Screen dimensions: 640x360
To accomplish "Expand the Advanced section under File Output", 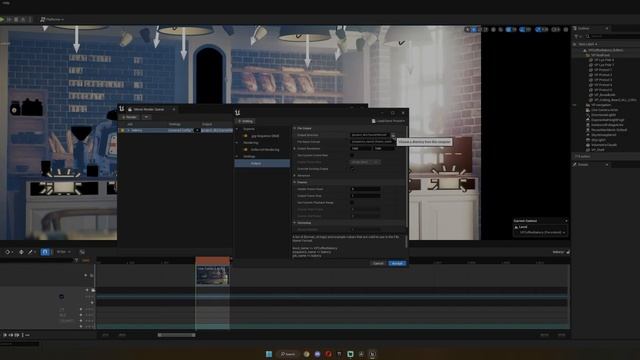I will pyautogui.click(x=294, y=176).
